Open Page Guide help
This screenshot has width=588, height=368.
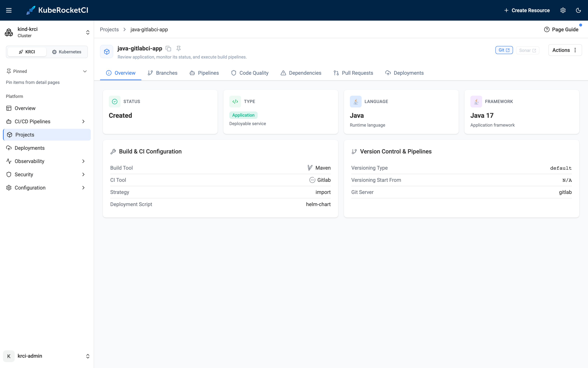pos(561,29)
